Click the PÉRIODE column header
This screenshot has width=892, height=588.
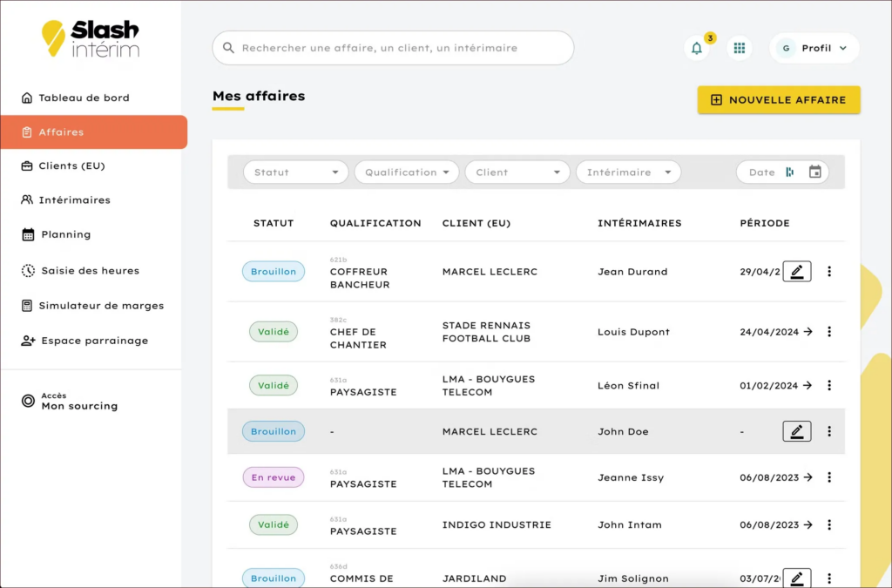pos(765,223)
